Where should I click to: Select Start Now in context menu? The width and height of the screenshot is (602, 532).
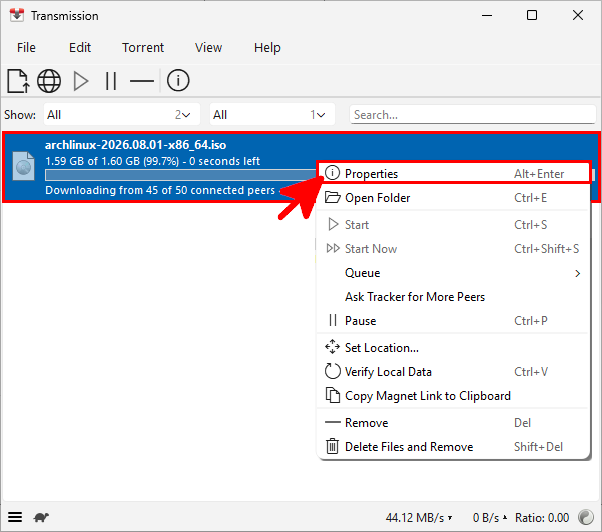point(453,249)
